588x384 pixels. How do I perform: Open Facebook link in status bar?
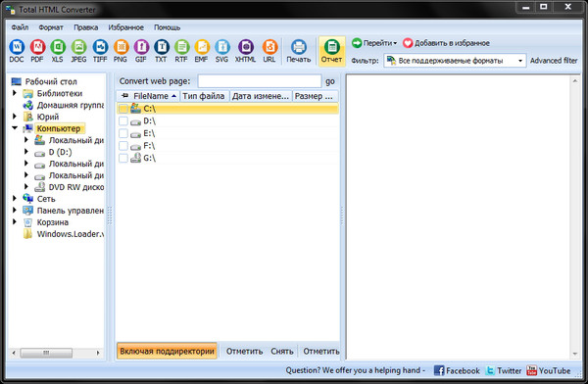click(x=457, y=370)
